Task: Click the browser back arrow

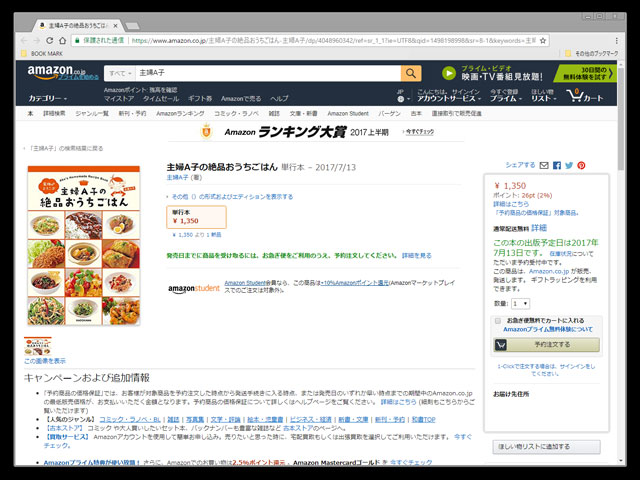Action: coord(24,40)
